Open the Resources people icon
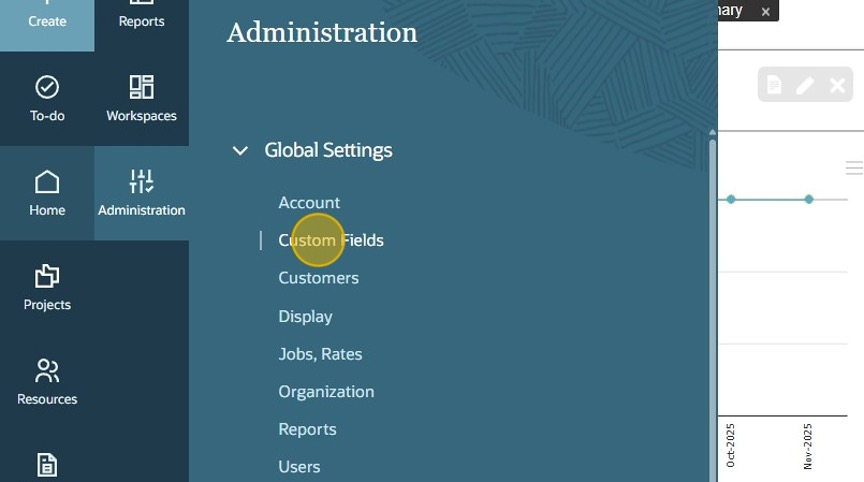The height and width of the screenshot is (482, 864). [47, 371]
